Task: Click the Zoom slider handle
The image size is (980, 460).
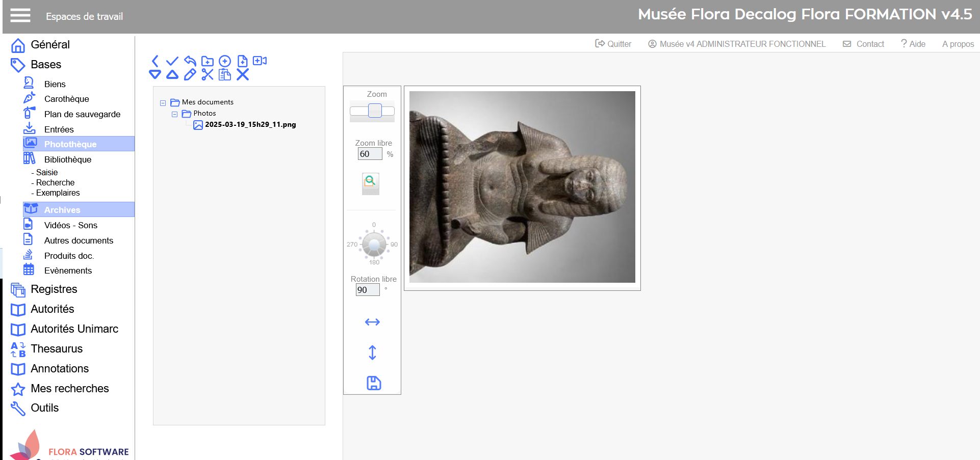Action: [375, 111]
